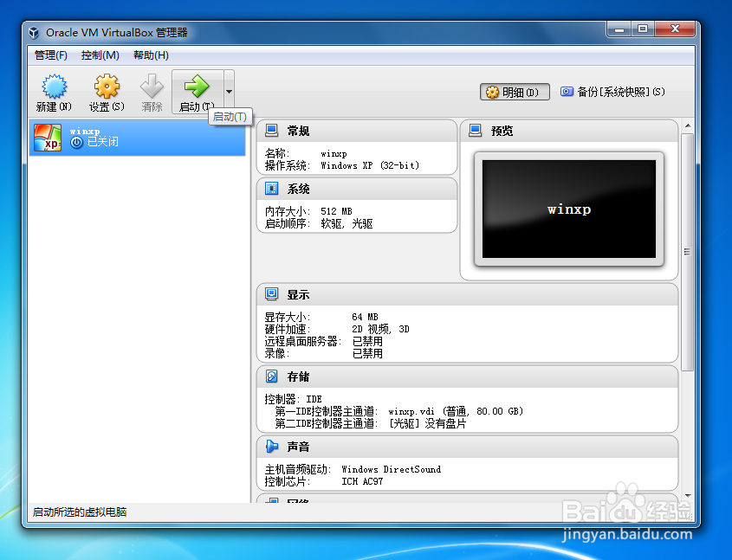
Task: Click the New (新建) starburst icon
Action: [x=55, y=87]
